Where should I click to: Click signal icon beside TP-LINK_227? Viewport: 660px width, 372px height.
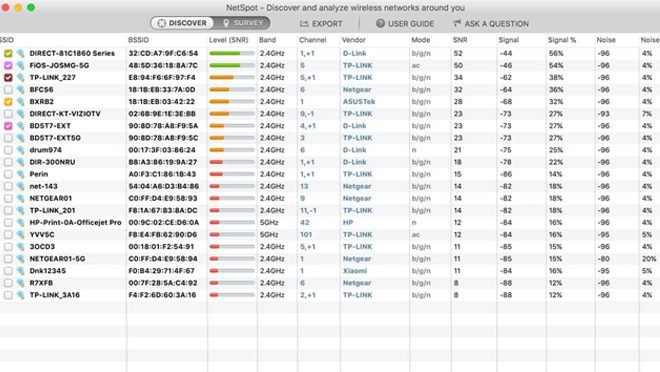click(x=20, y=77)
